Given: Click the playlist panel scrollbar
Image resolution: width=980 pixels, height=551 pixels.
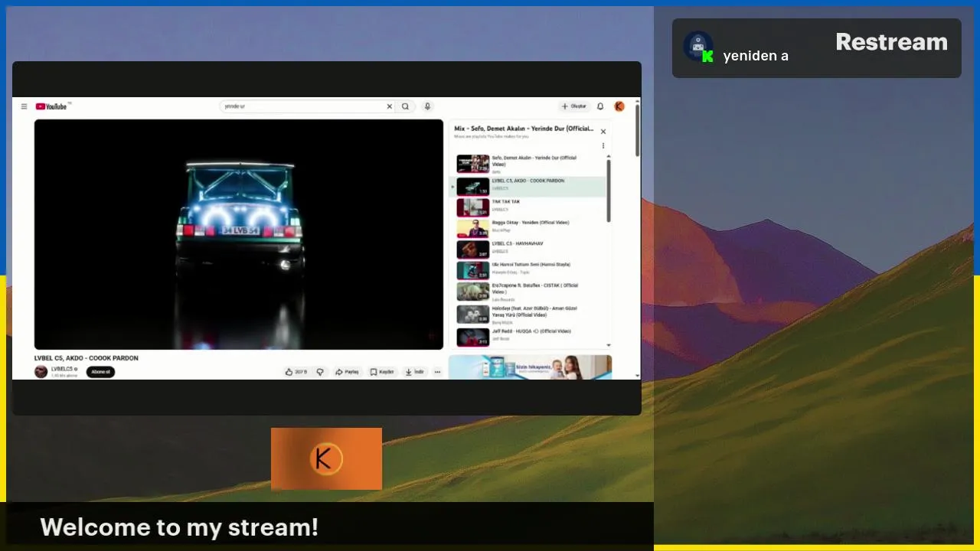Looking at the screenshot, I should pos(609,191).
